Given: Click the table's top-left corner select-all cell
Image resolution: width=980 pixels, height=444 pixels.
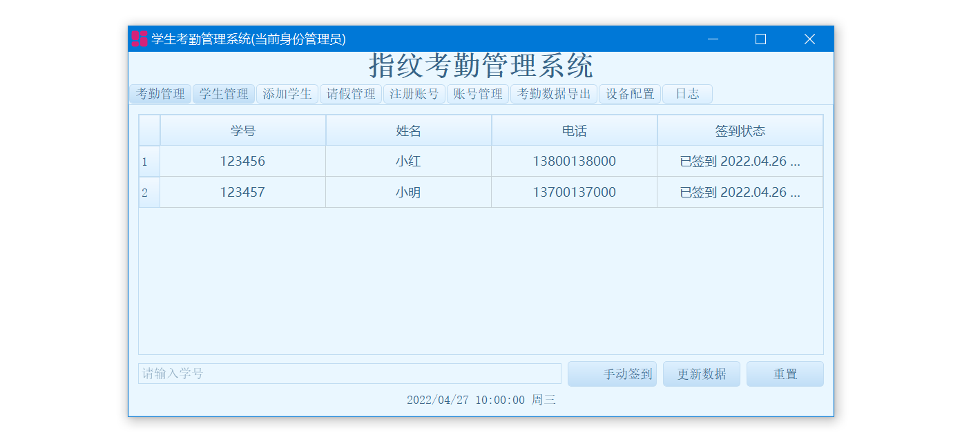Looking at the screenshot, I should pyautogui.click(x=149, y=131).
